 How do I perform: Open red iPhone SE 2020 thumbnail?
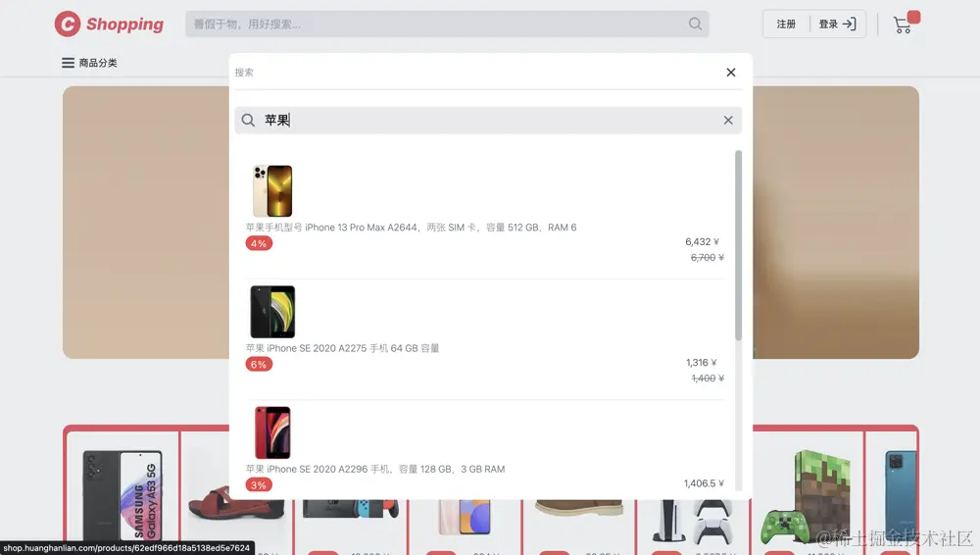coord(272,432)
